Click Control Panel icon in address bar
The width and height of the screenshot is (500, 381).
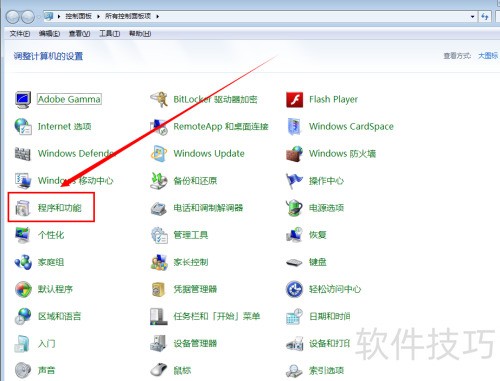(49, 16)
